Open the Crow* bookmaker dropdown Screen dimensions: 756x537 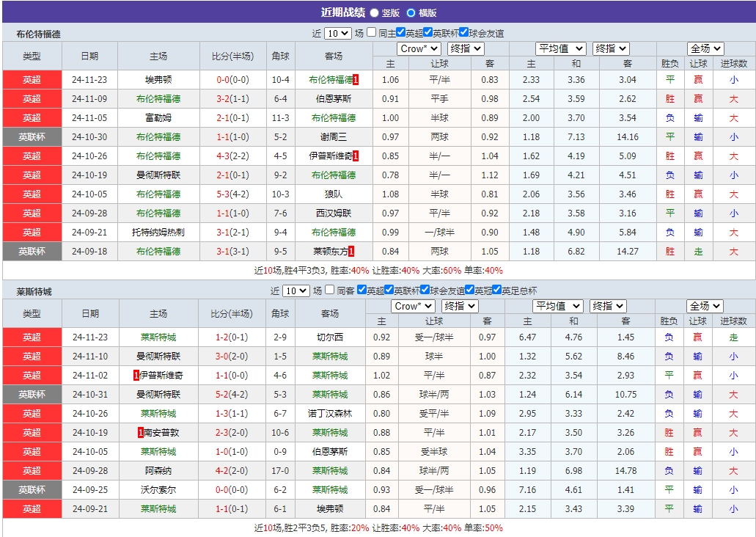point(417,48)
